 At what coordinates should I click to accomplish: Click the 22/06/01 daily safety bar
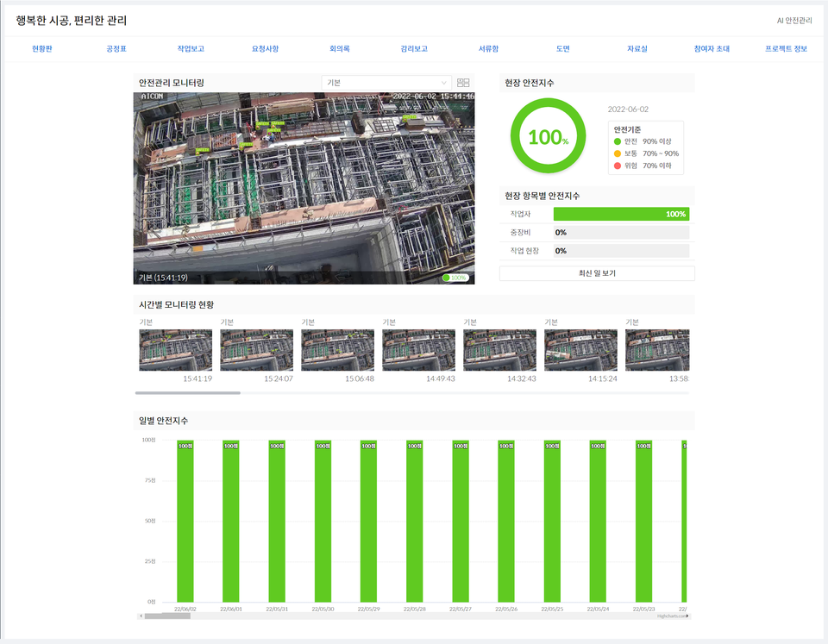[x=231, y=521]
